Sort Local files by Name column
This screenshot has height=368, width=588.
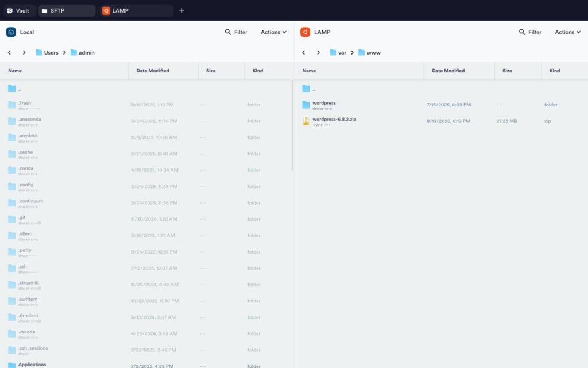pos(15,71)
